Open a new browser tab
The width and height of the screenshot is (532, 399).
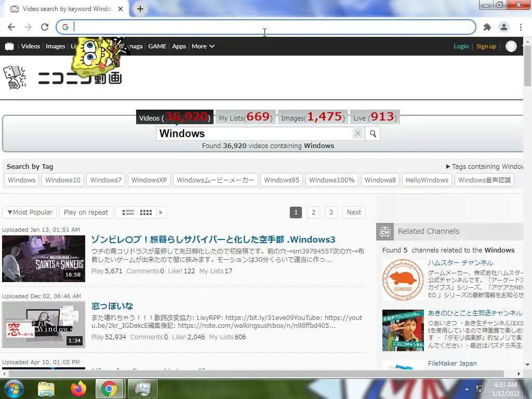click(x=140, y=9)
